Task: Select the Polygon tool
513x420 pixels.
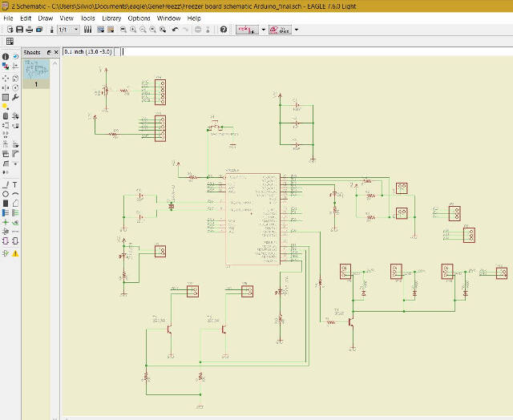Action: [15, 204]
